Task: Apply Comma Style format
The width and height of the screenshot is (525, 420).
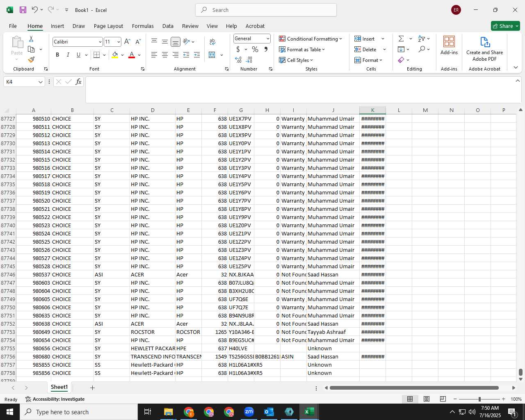Action: click(266, 49)
